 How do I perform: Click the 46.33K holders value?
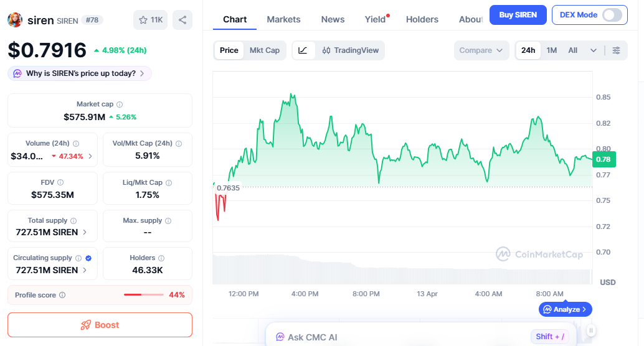[148, 271]
